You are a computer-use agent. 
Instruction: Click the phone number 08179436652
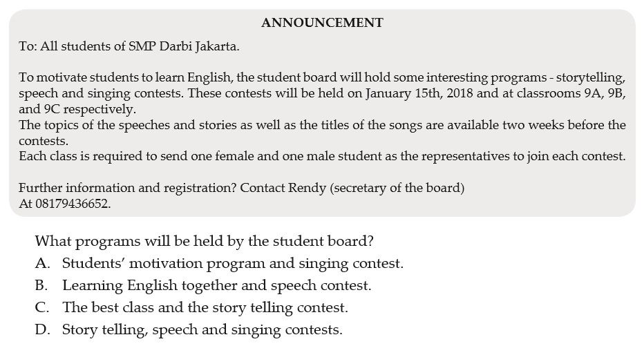coord(73,204)
